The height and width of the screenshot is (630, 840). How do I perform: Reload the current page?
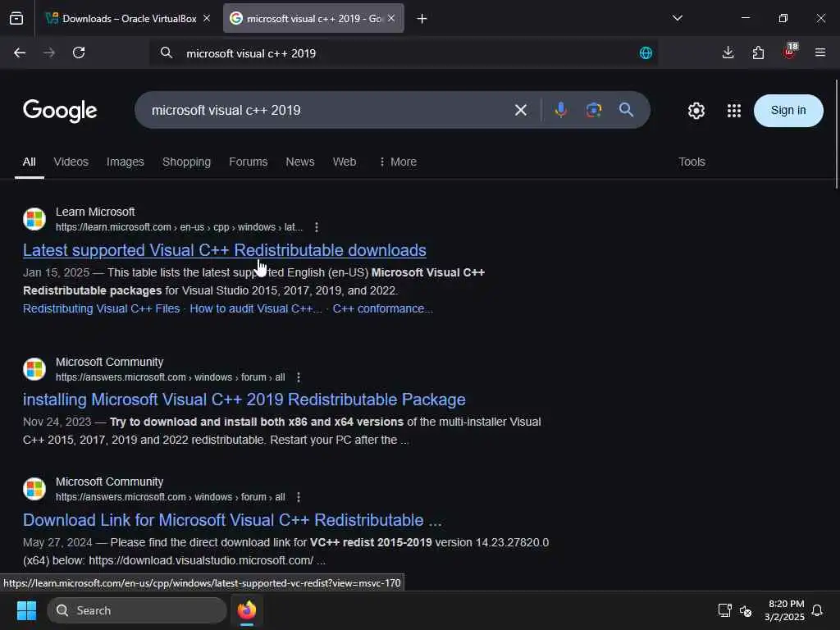point(79,52)
